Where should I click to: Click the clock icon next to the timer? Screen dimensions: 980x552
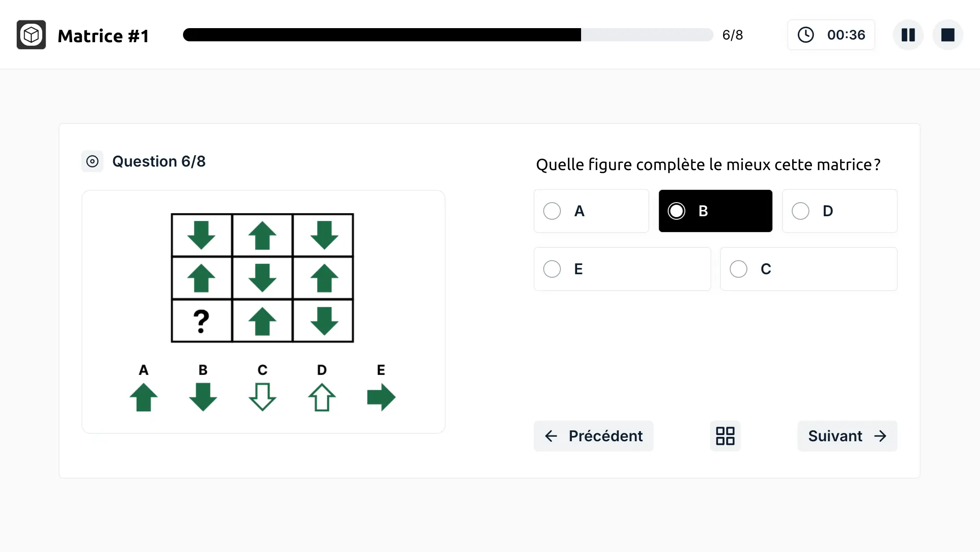pyautogui.click(x=806, y=35)
